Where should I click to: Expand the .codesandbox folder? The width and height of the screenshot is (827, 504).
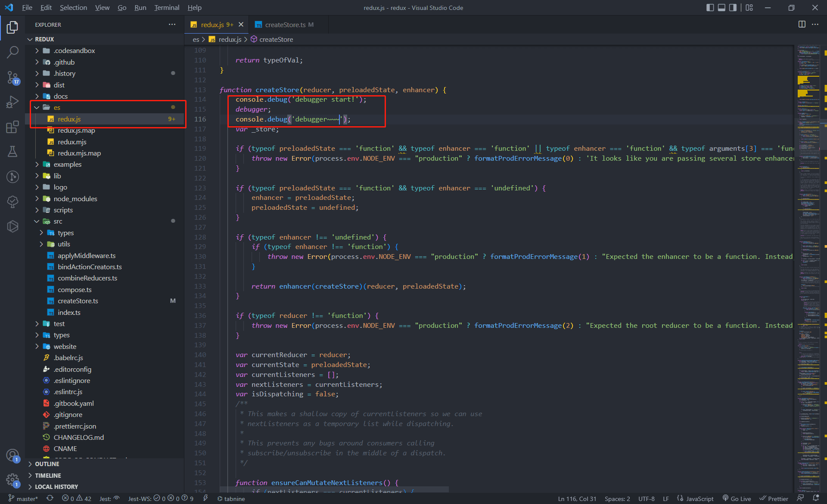click(x=105, y=50)
